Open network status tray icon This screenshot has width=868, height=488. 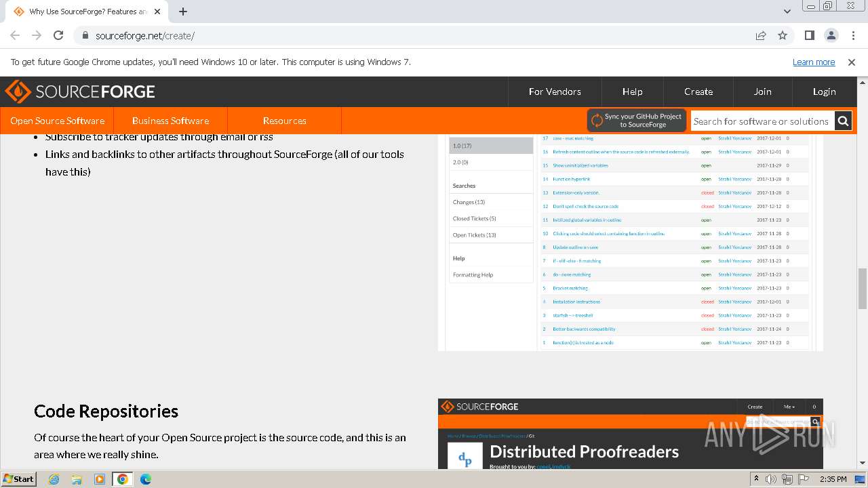(x=787, y=479)
